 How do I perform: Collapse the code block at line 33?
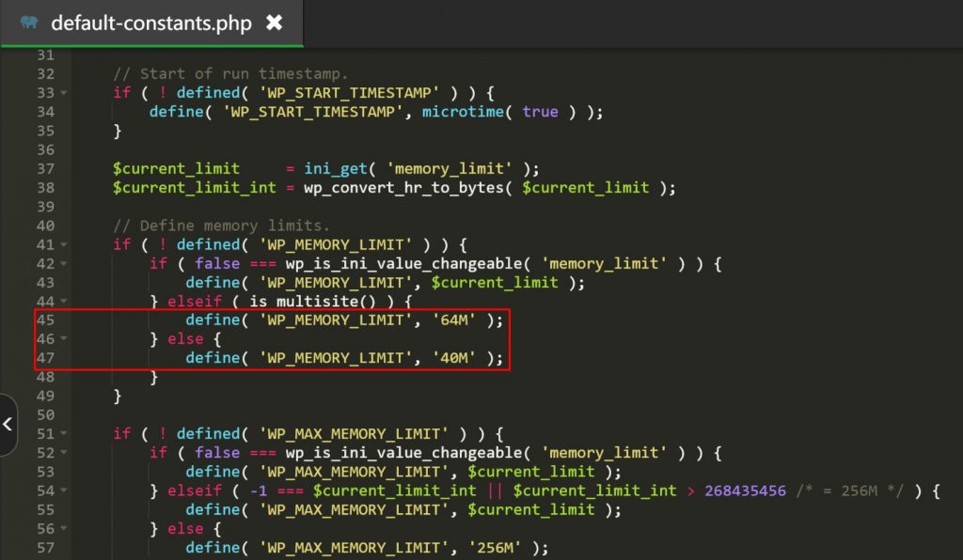[x=63, y=93]
